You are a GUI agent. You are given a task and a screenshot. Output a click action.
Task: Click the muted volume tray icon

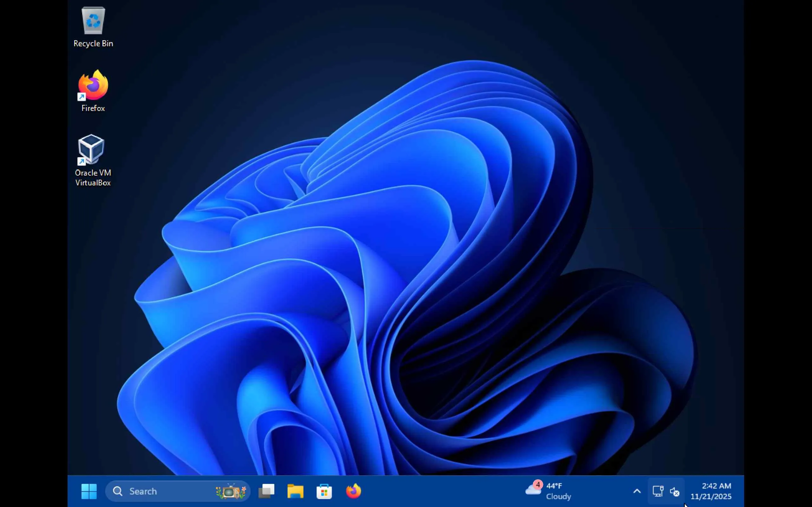pos(674,492)
